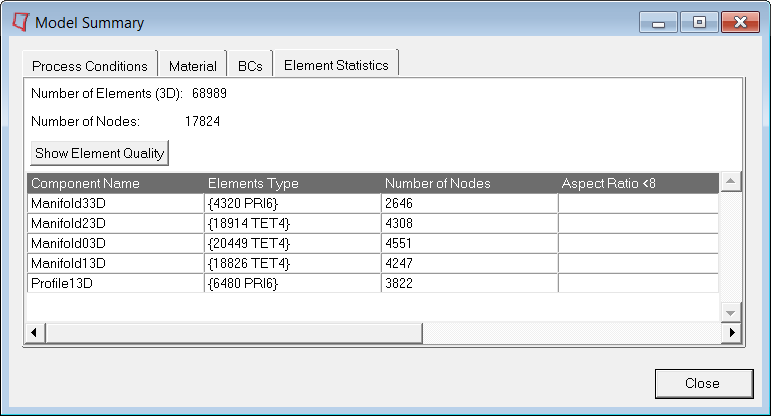Click the vertical scrollbar up arrow
This screenshot has width=771, height=416.
[x=731, y=182]
